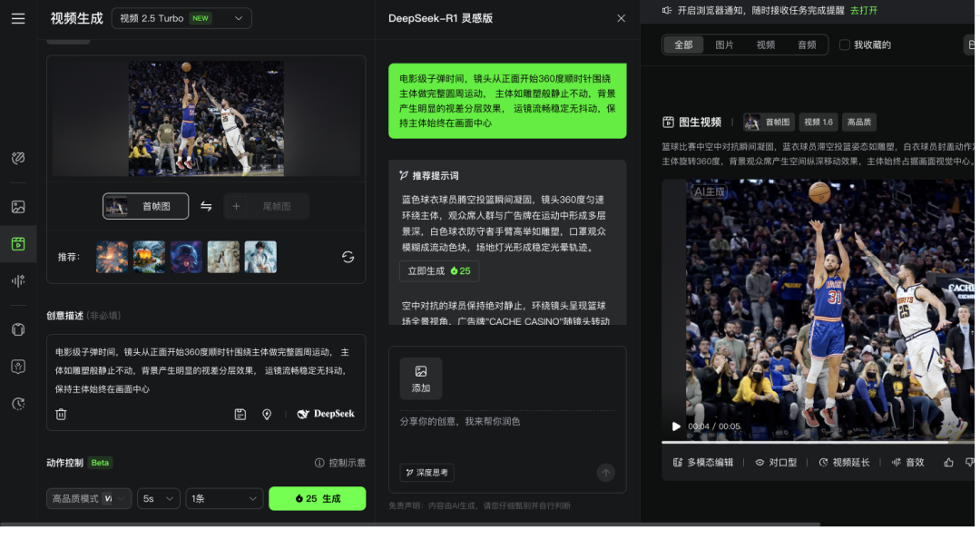980x539 pixels.
Task: Open the 视频 2.5 Turbo model dropdown
Action: [181, 18]
